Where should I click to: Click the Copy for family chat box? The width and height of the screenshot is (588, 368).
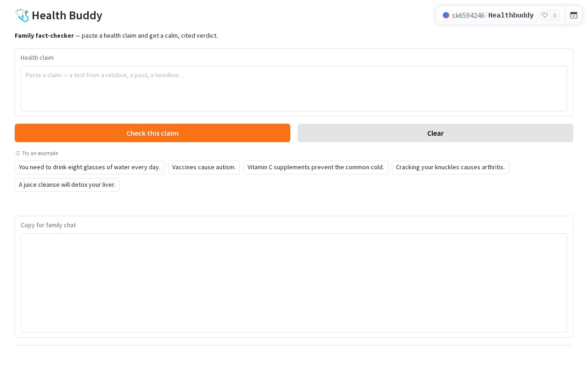pyautogui.click(x=294, y=283)
